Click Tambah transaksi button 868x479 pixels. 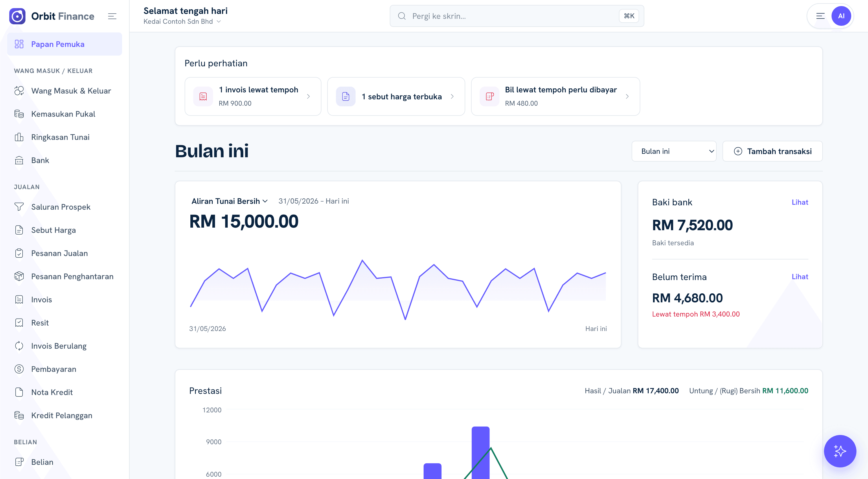coord(772,151)
